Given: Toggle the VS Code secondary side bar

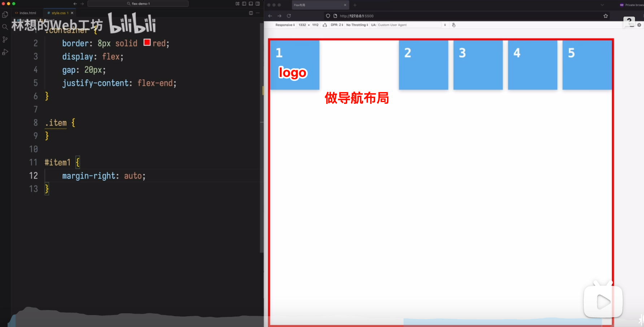Looking at the screenshot, I should 258,4.
